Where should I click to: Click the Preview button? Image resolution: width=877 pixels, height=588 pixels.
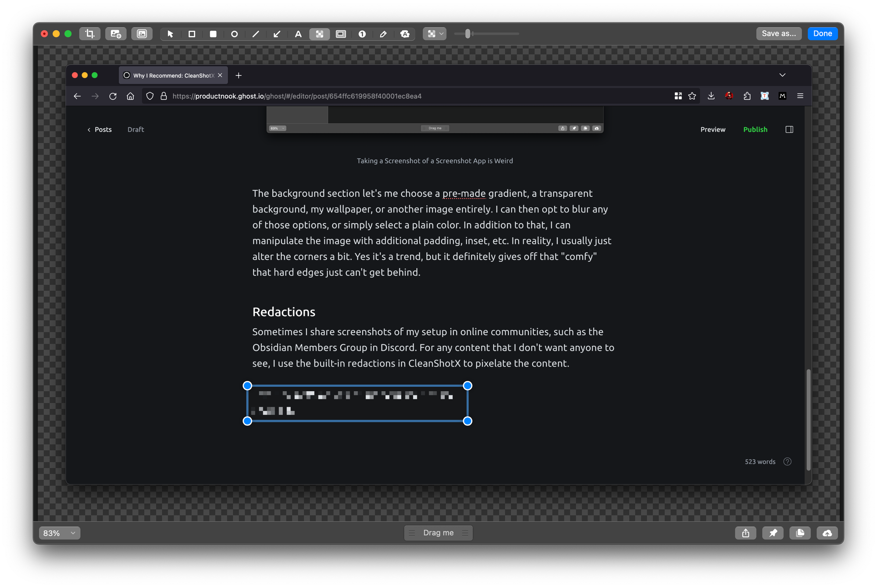pos(713,129)
